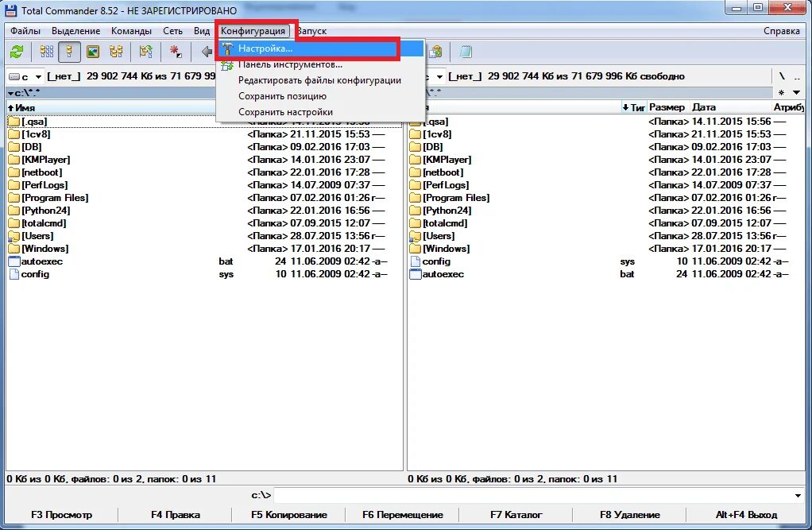
Task: Select the [1cv8] folder icon in left panel
Action: pyautogui.click(x=14, y=134)
